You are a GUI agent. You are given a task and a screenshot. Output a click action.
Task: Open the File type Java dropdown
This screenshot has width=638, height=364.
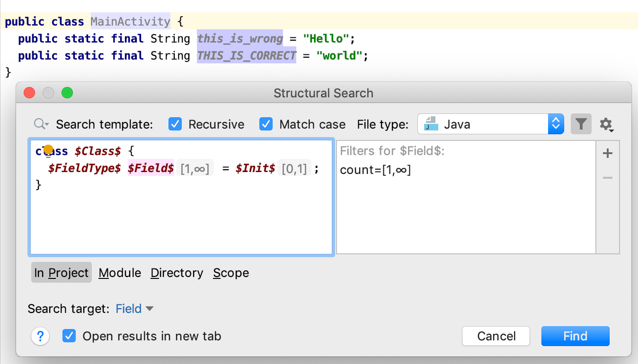tap(491, 124)
